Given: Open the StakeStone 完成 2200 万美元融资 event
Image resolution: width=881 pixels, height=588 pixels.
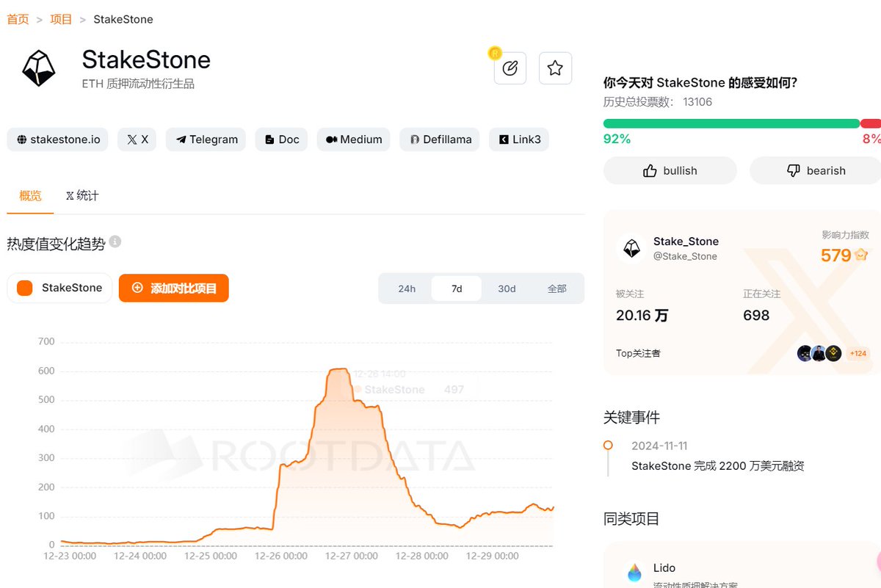Looking at the screenshot, I should [x=718, y=466].
